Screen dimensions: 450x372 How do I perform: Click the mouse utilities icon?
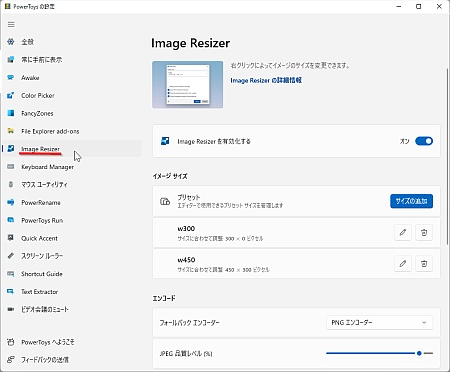point(11,184)
